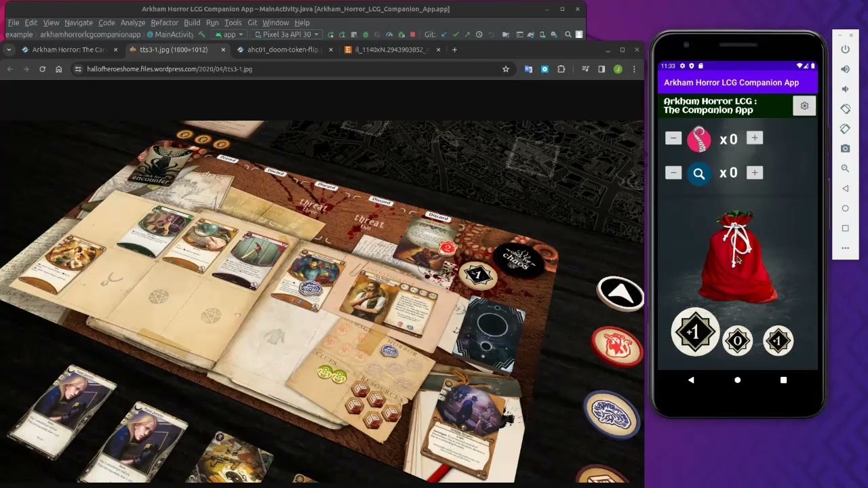Viewport: 868px width, 488px height.
Task: Bookmark this page with the star icon
Action: click(505, 69)
